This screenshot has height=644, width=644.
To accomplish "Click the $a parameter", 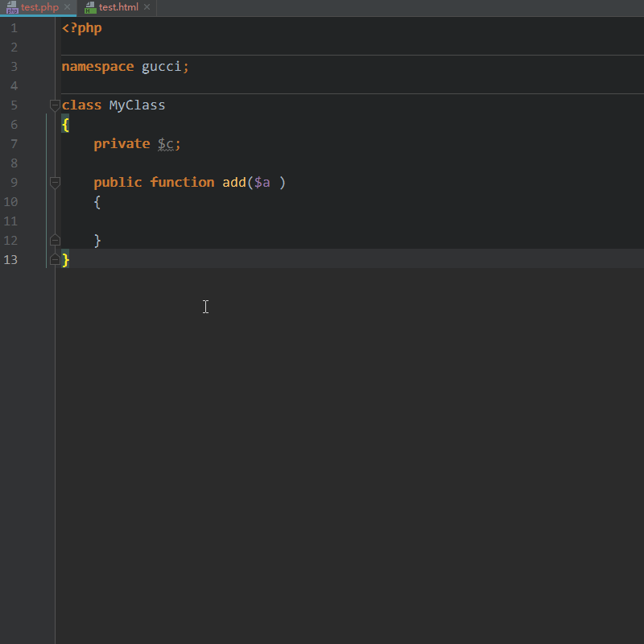I will (262, 183).
